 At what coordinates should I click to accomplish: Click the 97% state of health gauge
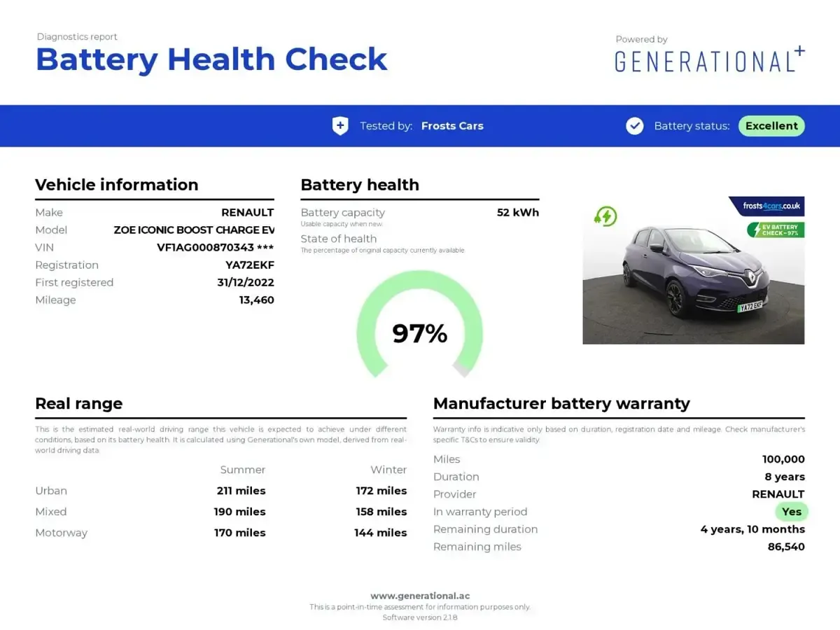[x=420, y=325]
